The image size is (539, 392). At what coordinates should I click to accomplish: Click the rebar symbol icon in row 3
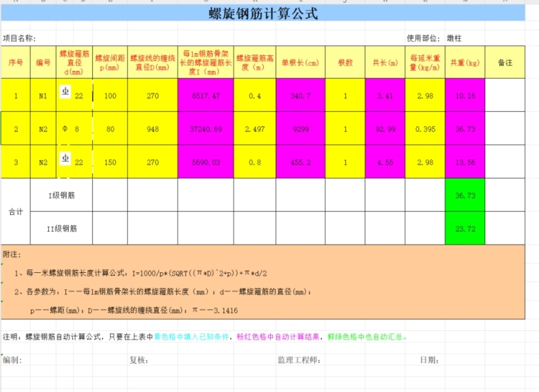point(65,159)
